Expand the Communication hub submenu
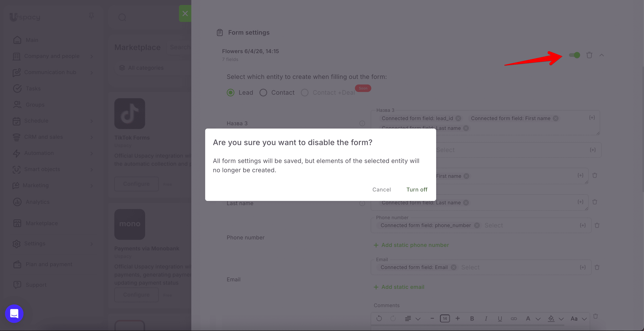 click(91, 73)
